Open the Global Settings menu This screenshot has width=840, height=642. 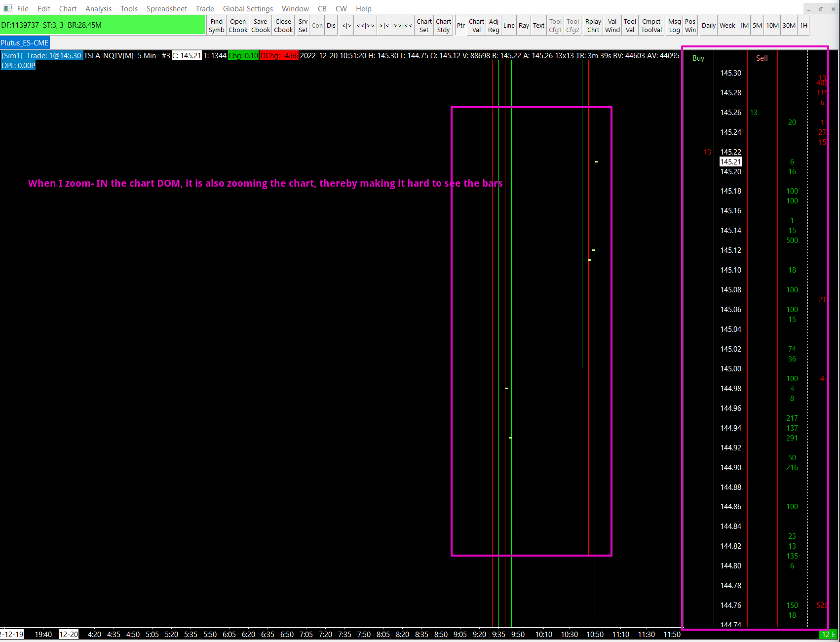coord(248,9)
